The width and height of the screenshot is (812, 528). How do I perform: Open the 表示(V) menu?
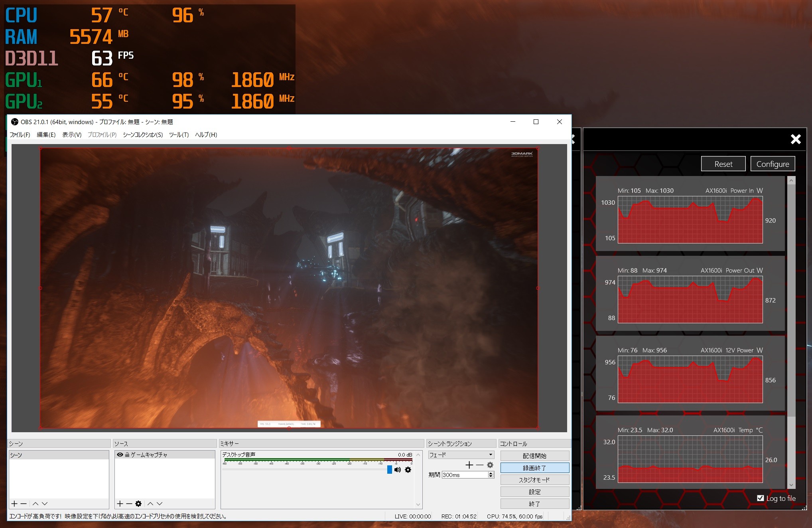(x=72, y=135)
